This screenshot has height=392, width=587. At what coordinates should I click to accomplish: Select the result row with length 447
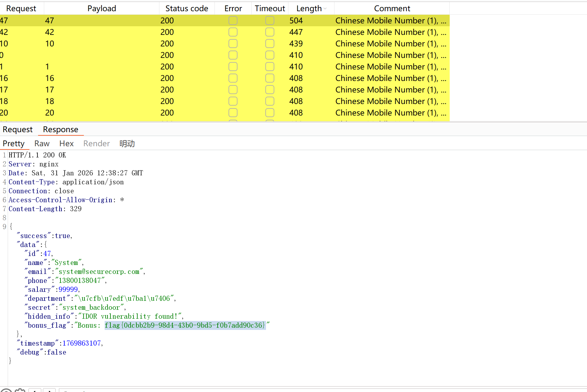point(225,32)
